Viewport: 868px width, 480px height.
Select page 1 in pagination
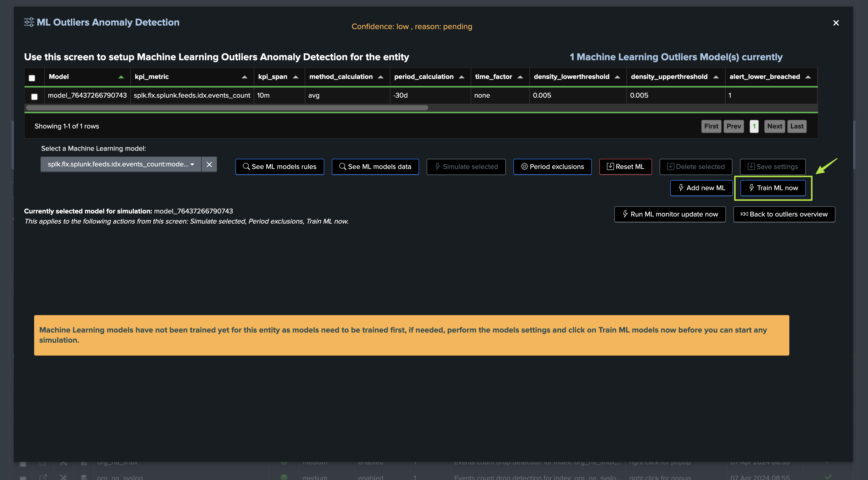754,126
